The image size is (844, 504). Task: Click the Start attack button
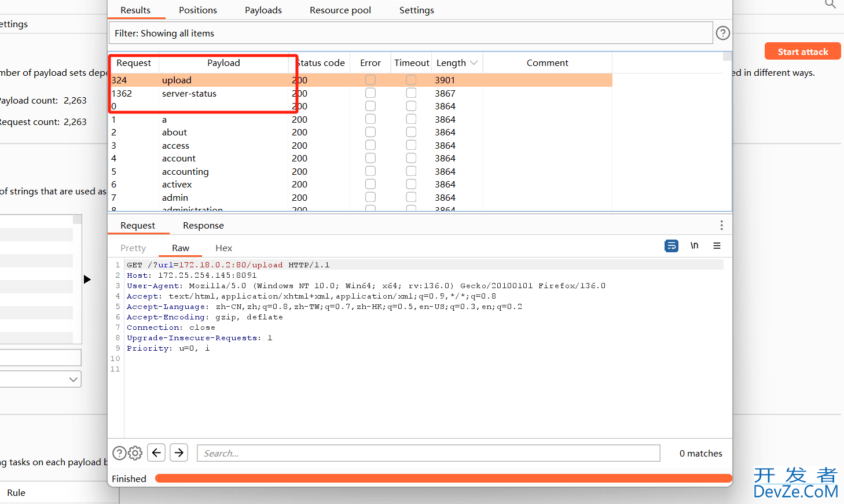point(803,51)
